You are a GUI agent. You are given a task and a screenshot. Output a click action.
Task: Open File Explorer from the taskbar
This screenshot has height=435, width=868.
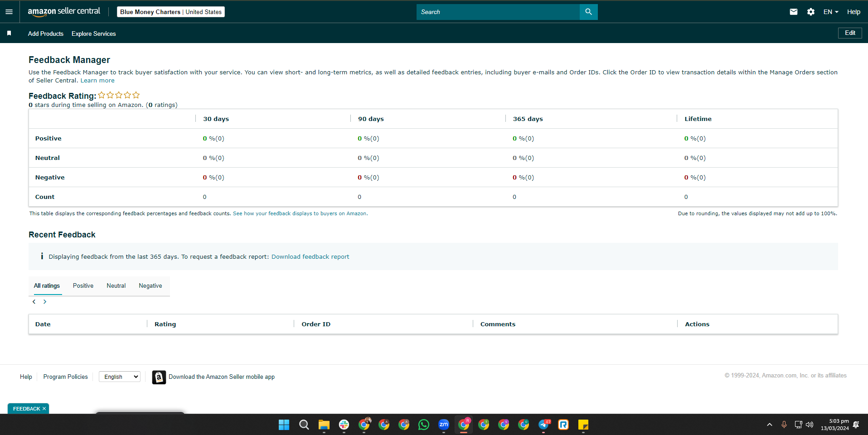(x=324, y=425)
